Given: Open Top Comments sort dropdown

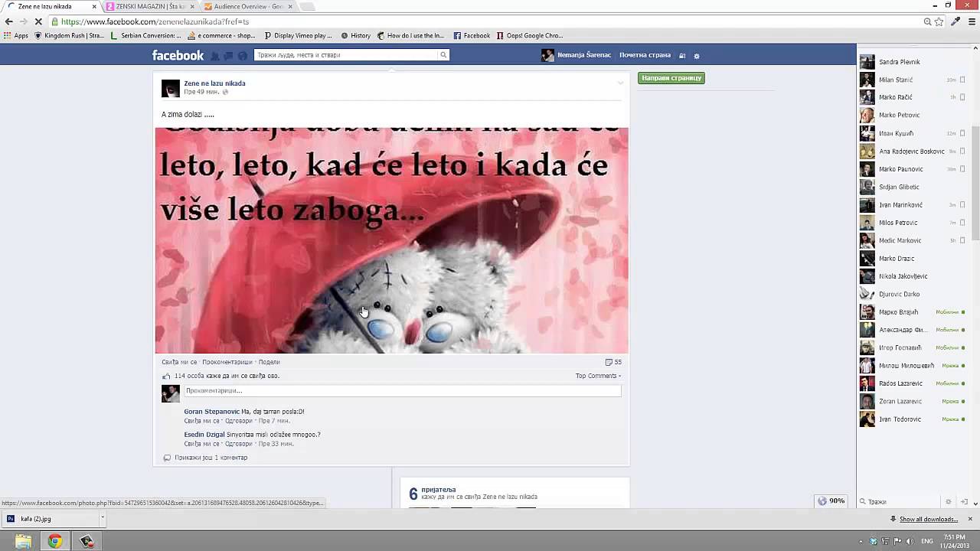Looking at the screenshot, I should [598, 376].
